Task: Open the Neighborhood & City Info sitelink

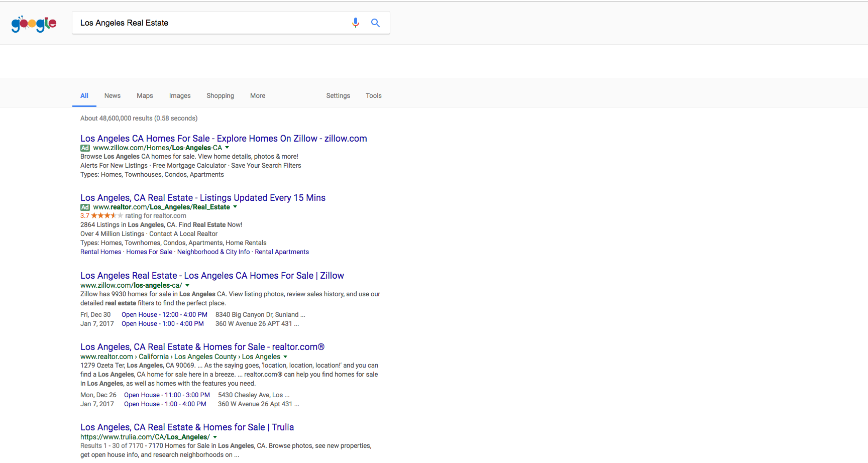Action: tap(213, 252)
